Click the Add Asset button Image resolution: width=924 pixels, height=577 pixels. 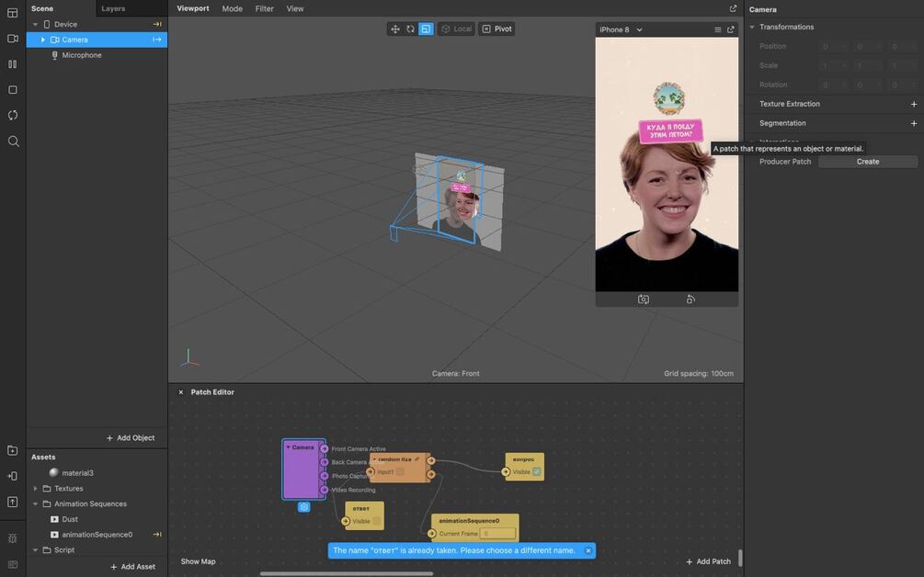click(132, 566)
